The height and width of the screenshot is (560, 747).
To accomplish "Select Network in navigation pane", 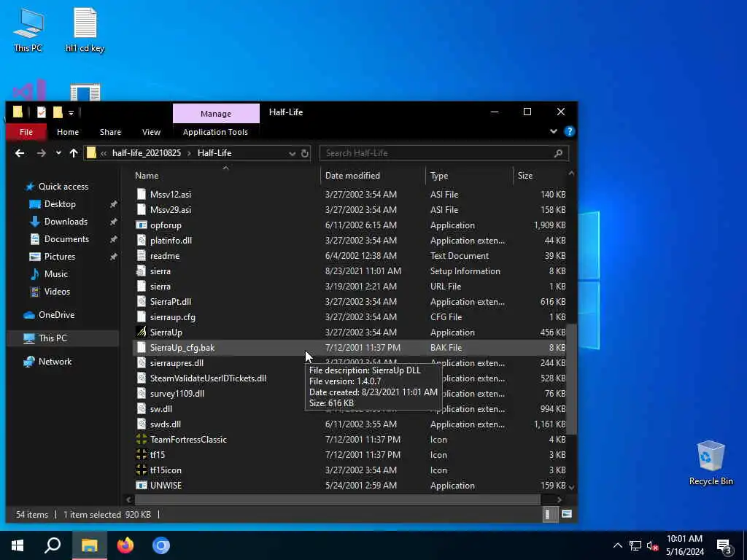I will (x=55, y=362).
